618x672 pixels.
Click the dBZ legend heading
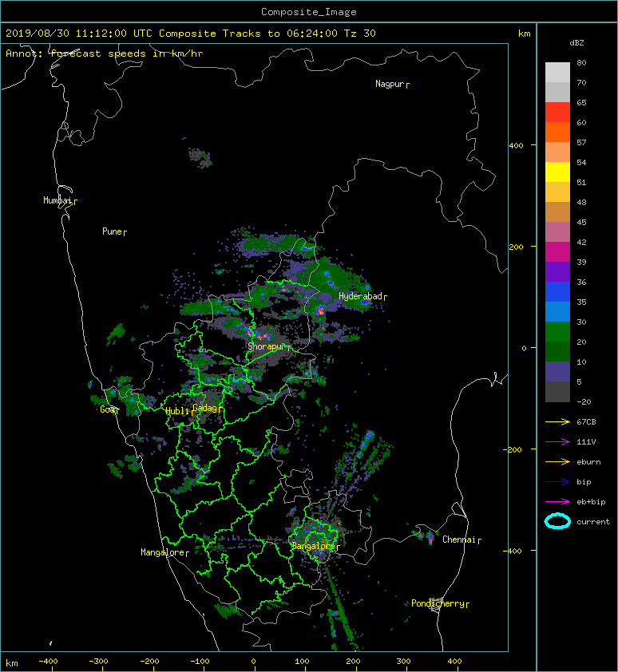(576, 43)
